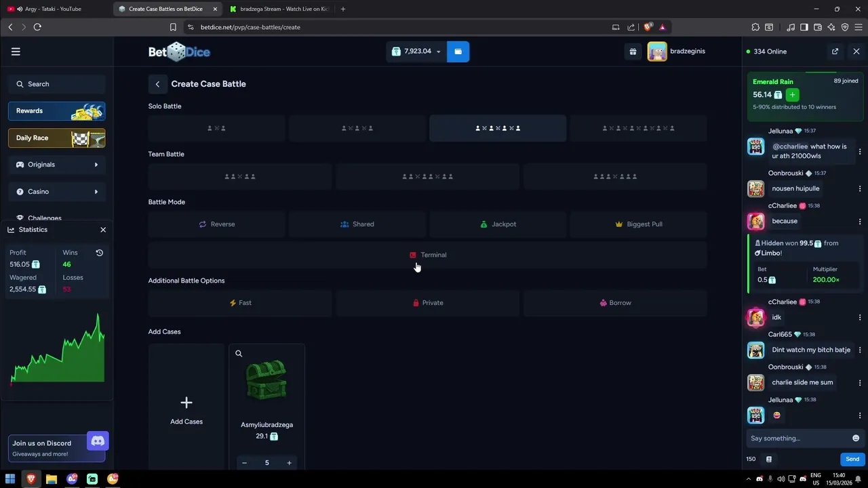
Task: Expand the Originals sidebar menu
Action: click(57, 165)
